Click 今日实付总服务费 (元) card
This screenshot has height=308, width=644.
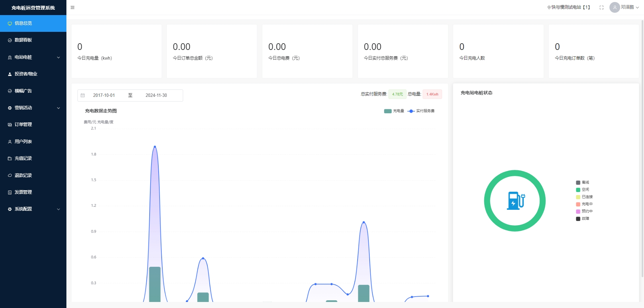(x=403, y=51)
